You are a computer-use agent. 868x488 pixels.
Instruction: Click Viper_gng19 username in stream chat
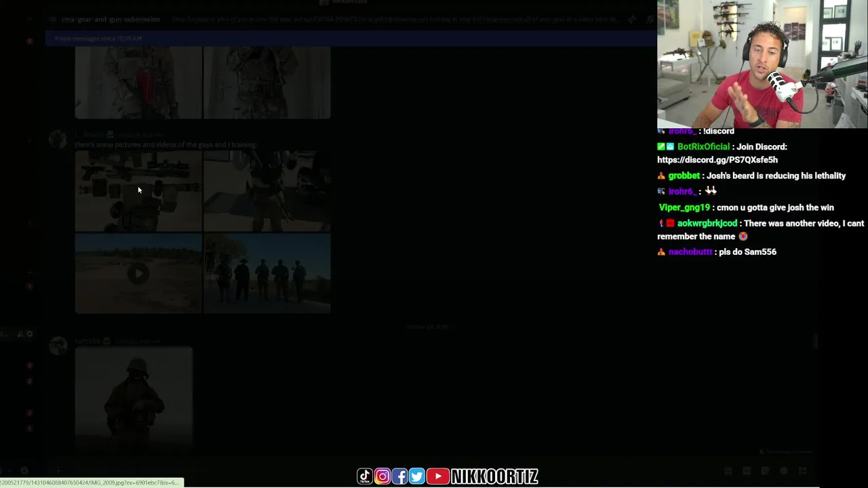coord(684,207)
